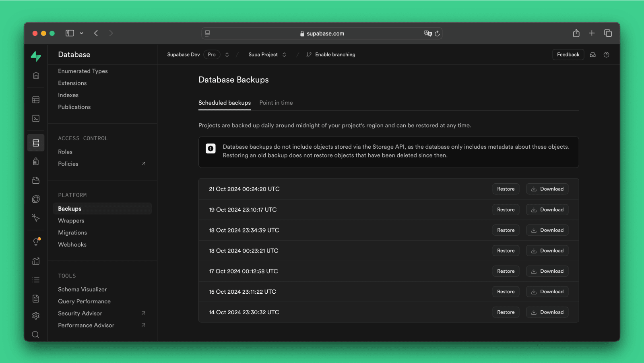
Task: Open the Advisors lightbulb icon
Action: [36, 242]
